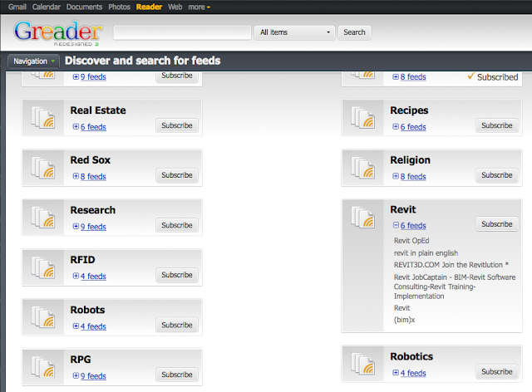Expand the Robotics 4 feeds list
Viewport: 532px width, 392px height.
click(x=410, y=373)
